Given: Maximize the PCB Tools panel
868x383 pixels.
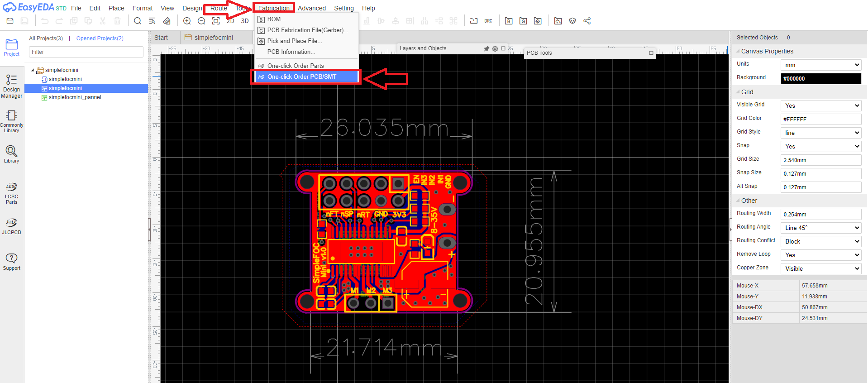Looking at the screenshot, I should tap(651, 53).
